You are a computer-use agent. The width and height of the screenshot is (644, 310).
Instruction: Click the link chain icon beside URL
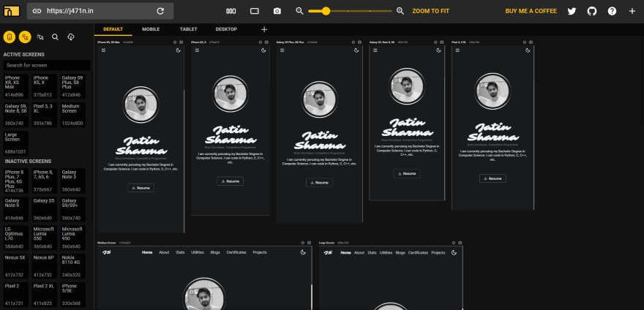pyautogui.click(x=37, y=11)
